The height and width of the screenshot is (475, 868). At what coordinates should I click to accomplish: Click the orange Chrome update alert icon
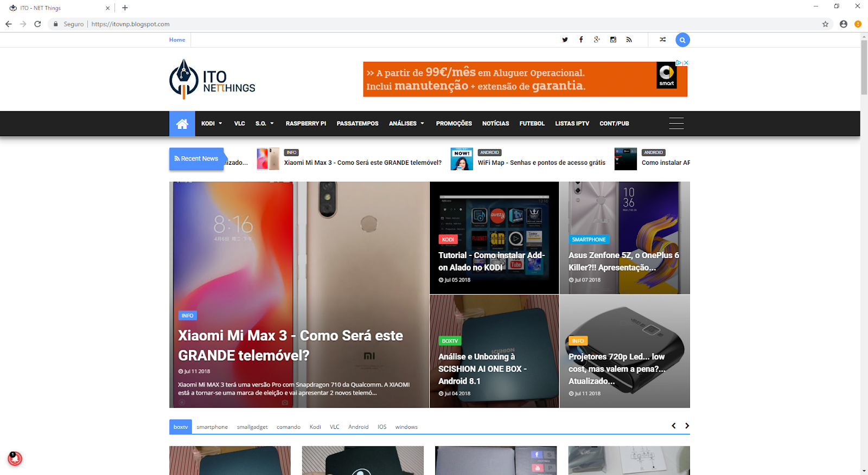[858, 24]
